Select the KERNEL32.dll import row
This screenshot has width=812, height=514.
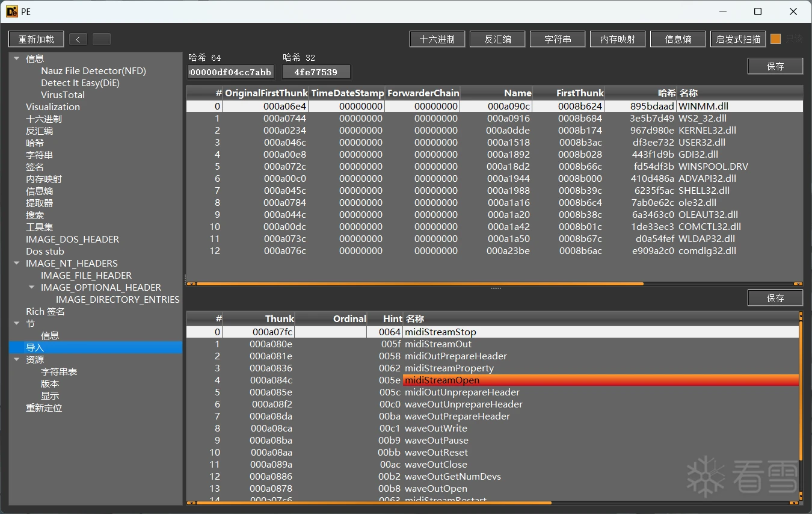[494, 131]
